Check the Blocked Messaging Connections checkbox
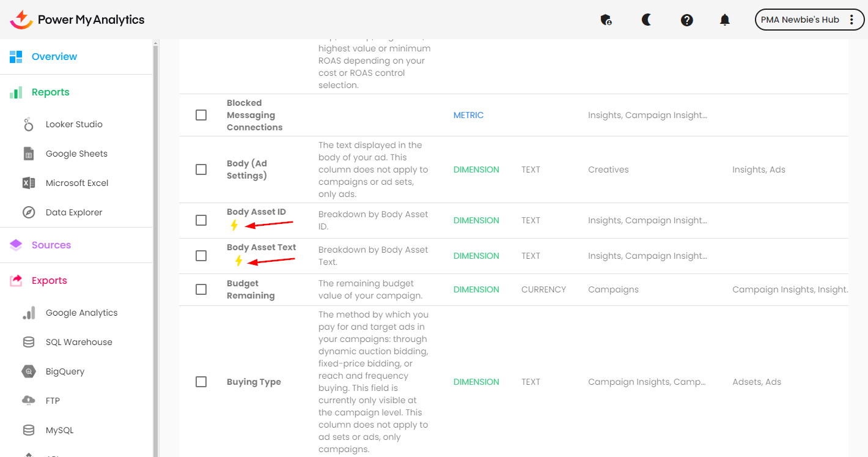The width and height of the screenshot is (868, 457). (201, 115)
